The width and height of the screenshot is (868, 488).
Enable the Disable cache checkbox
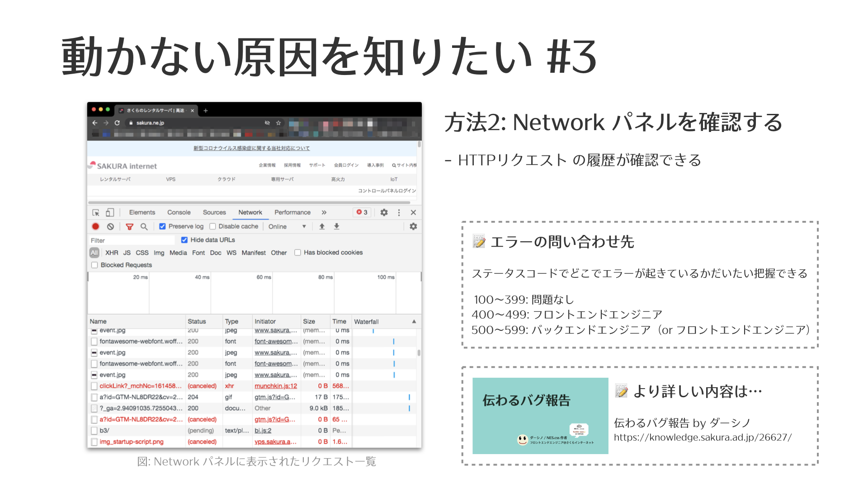point(212,226)
